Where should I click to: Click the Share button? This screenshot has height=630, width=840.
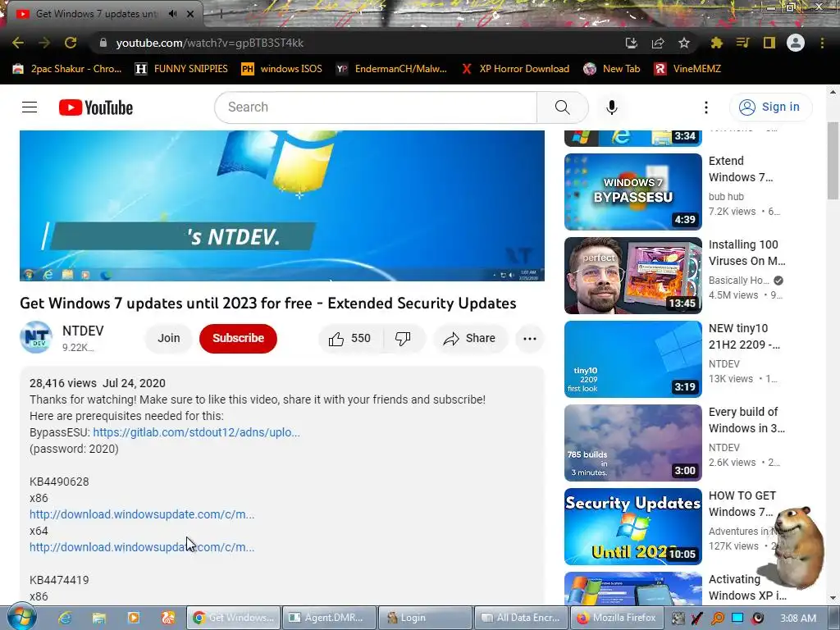470,338
